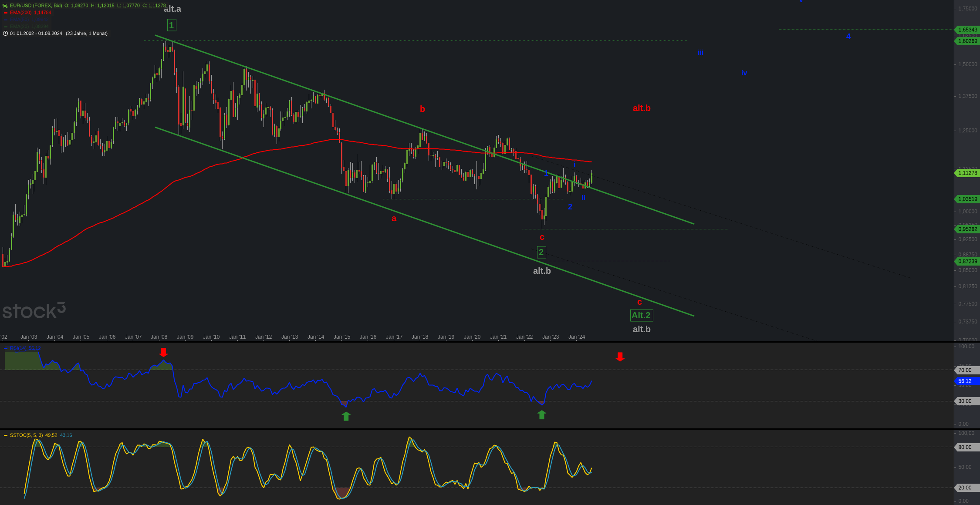The width and height of the screenshot is (980, 505).
Task: Click the SSTOC 80,00 level tag
Action: (x=967, y=447)
